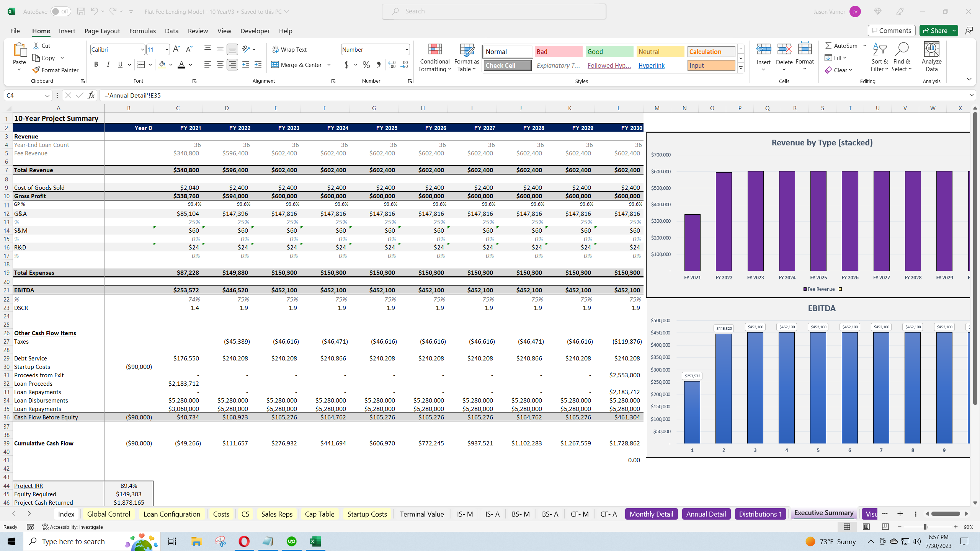Expand the Merge & Center dropdown arrow
This screenshot has width=980, height=551.
329,65
